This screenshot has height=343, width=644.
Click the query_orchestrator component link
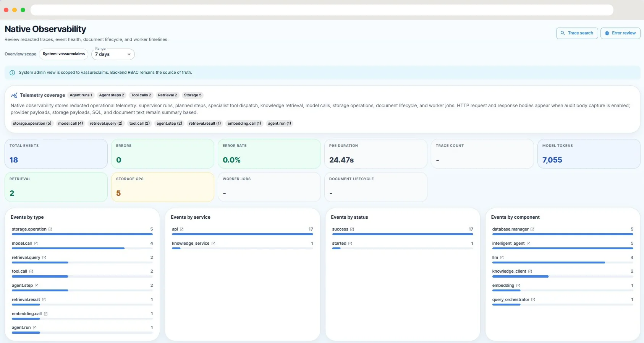point(511,300)
